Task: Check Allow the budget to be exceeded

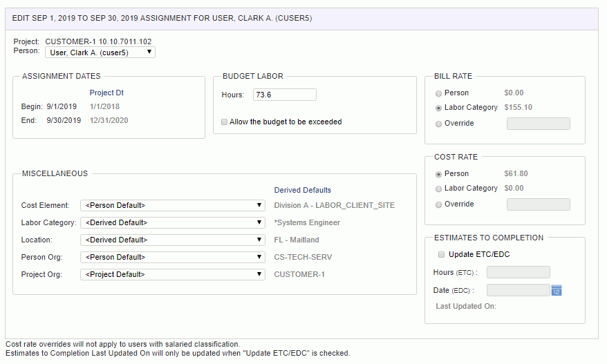Action: [x=224, y=122]
